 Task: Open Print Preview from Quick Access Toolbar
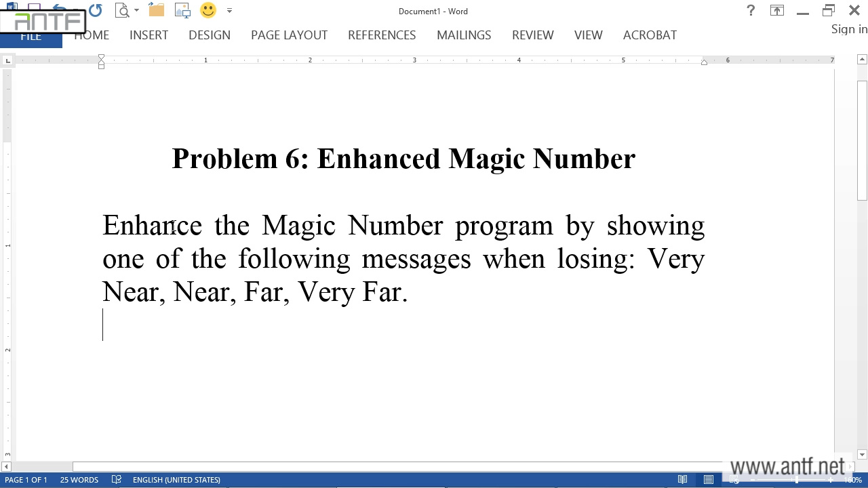(x=122, y=10)
